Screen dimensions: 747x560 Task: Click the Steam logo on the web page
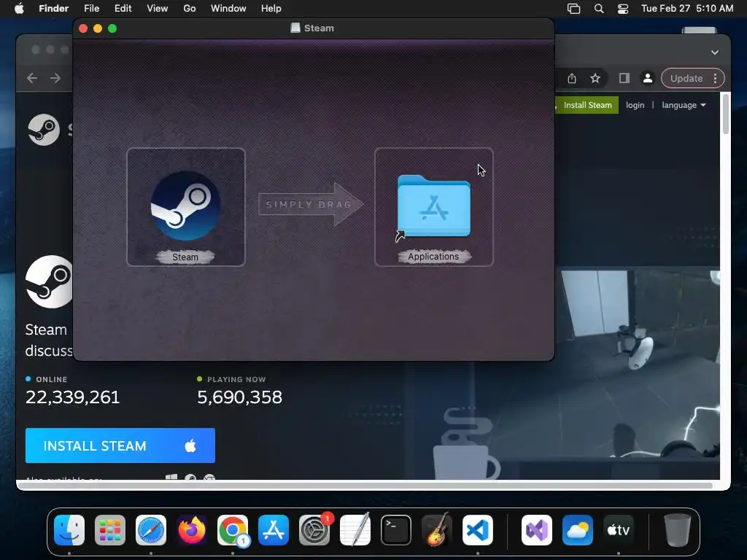(x=44, y=130)
